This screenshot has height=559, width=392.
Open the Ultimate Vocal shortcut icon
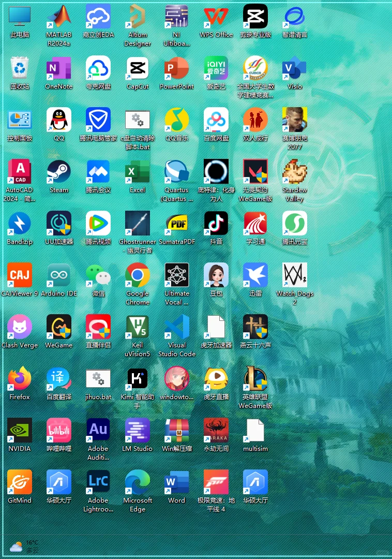point(176,275)
